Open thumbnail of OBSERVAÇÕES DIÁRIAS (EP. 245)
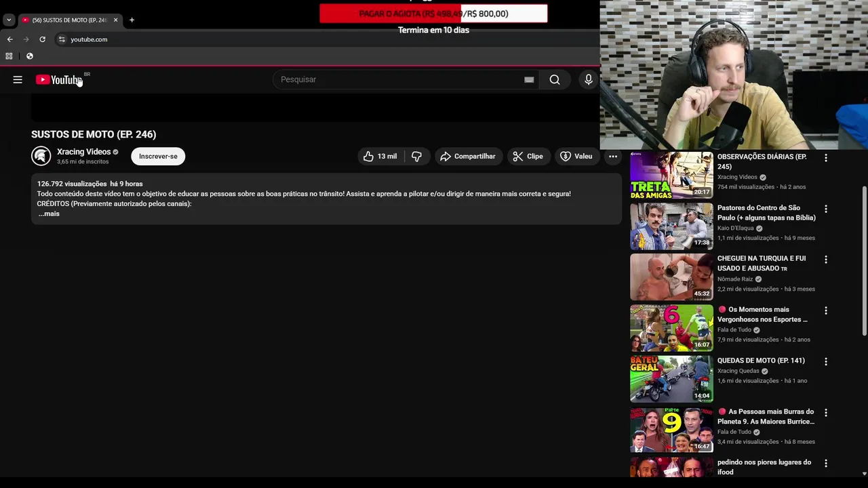 pyautogui.click(x=671, y=175)
